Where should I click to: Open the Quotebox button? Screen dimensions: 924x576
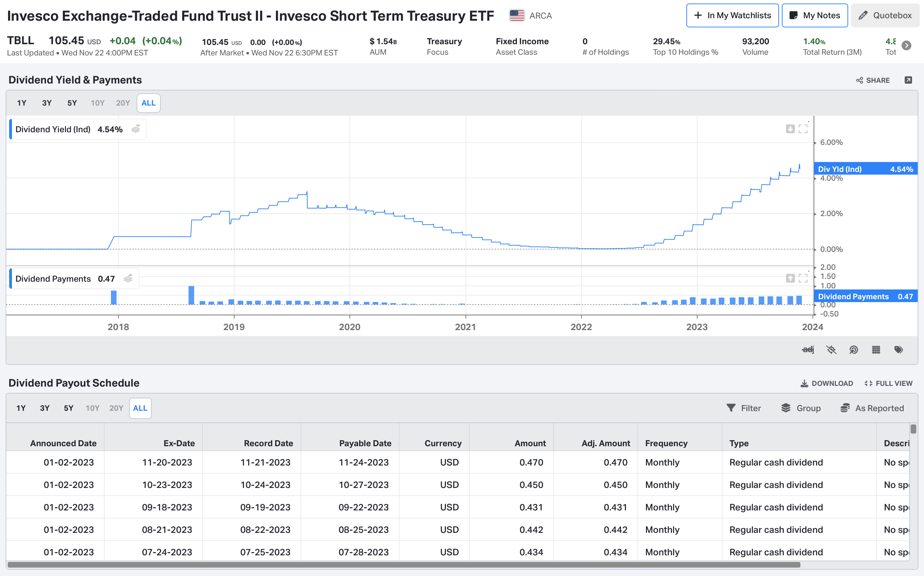885,16
